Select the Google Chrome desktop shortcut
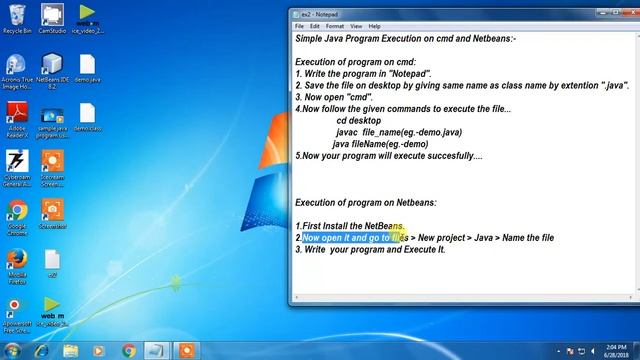640x360 pixels. pyautogui.click(x=17, y=218)
